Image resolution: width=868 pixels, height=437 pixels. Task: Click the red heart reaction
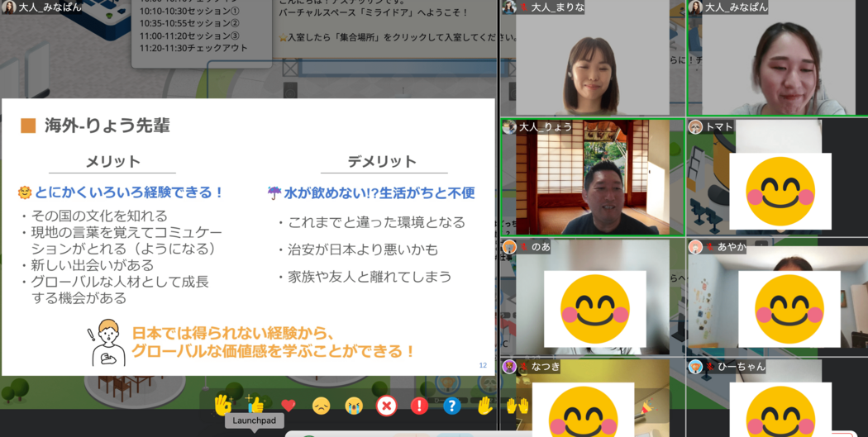click(x=288, y=406)
